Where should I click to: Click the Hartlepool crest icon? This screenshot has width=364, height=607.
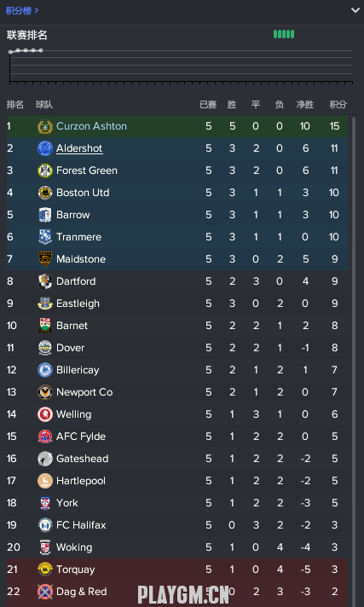point(45,481)
